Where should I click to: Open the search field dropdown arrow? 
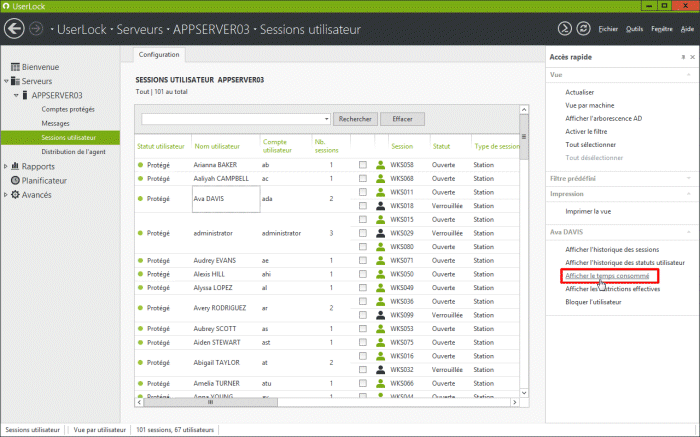[326, 119]
